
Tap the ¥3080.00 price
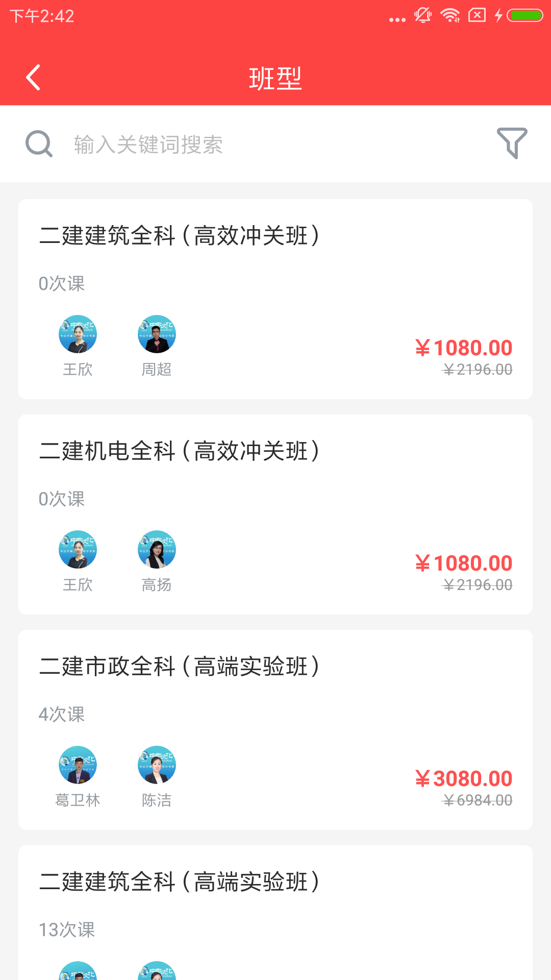click(463, 779)
